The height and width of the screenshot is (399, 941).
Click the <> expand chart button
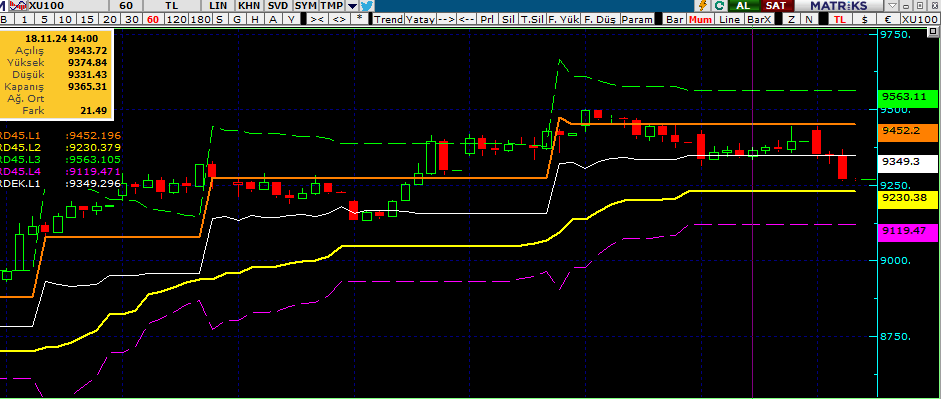339,19
